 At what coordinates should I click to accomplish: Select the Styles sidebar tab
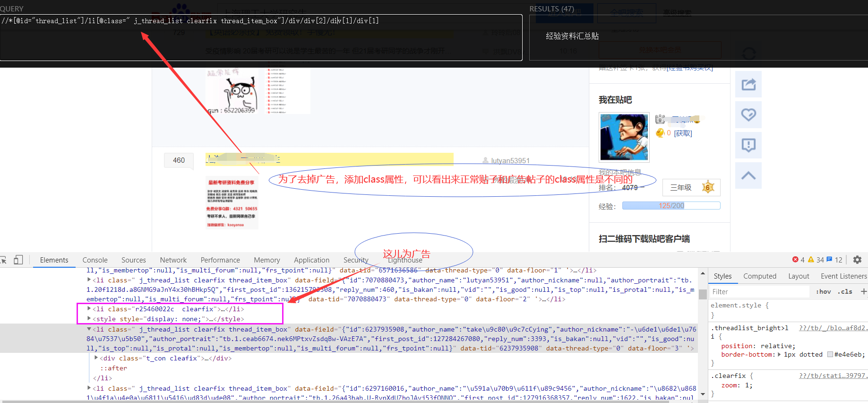pyautogui.click(x=722, y=276)
